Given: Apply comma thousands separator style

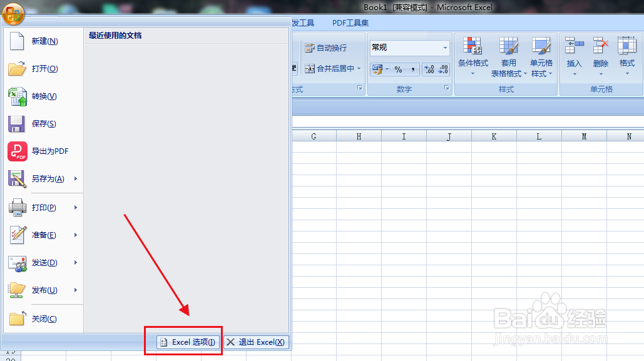Looking at the screenshot, I should click(x=413, y=69).
